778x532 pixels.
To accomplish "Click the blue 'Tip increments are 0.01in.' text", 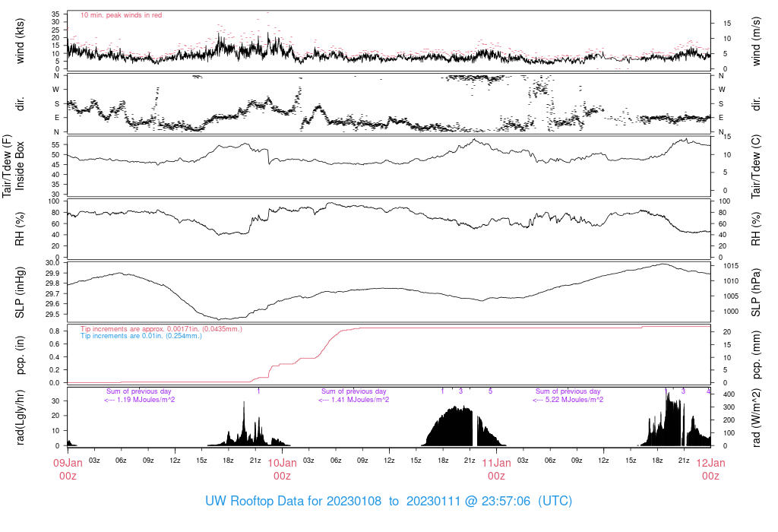I will click(x=141, y=335).
